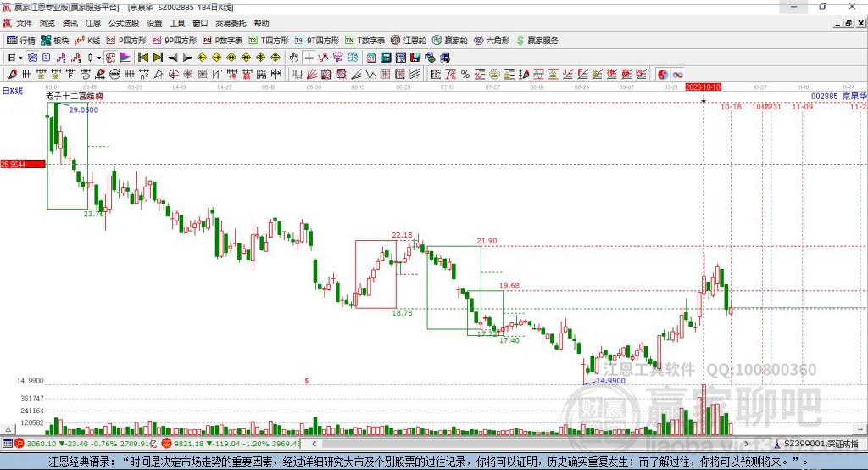868x470 pixels.
Task: Expand the indicator panel up-arrow at bottom-left
Action: [x=8, y=429]
